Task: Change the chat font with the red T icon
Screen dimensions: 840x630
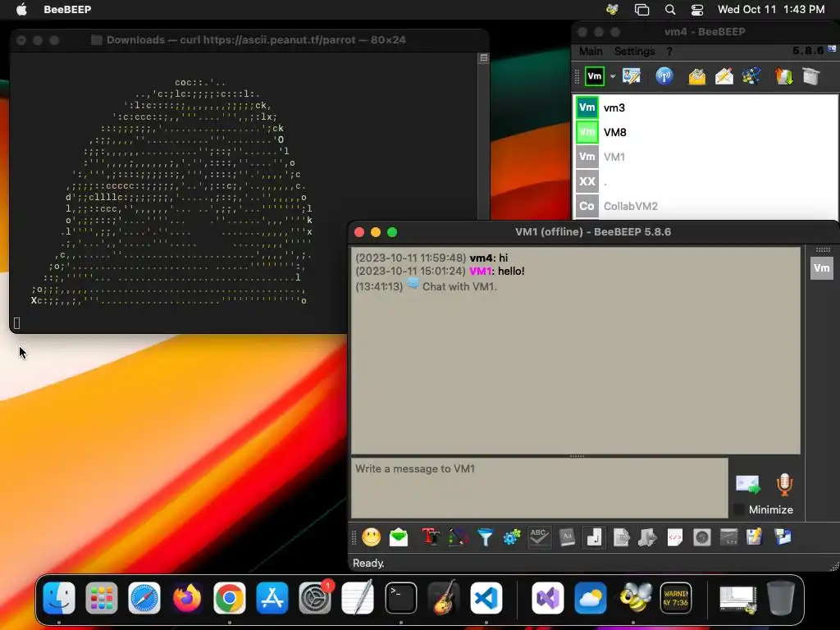Action: click(430, 536)
